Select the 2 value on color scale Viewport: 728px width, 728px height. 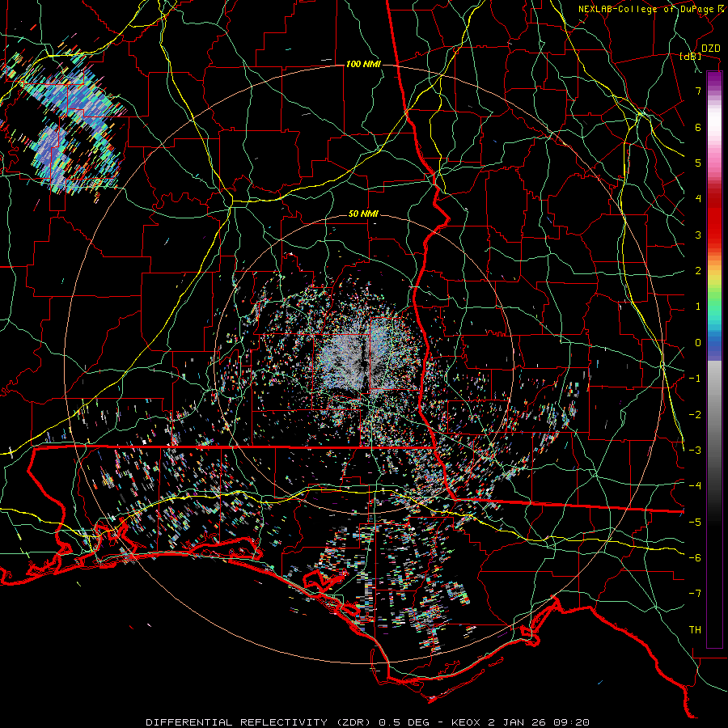[698, 271]
